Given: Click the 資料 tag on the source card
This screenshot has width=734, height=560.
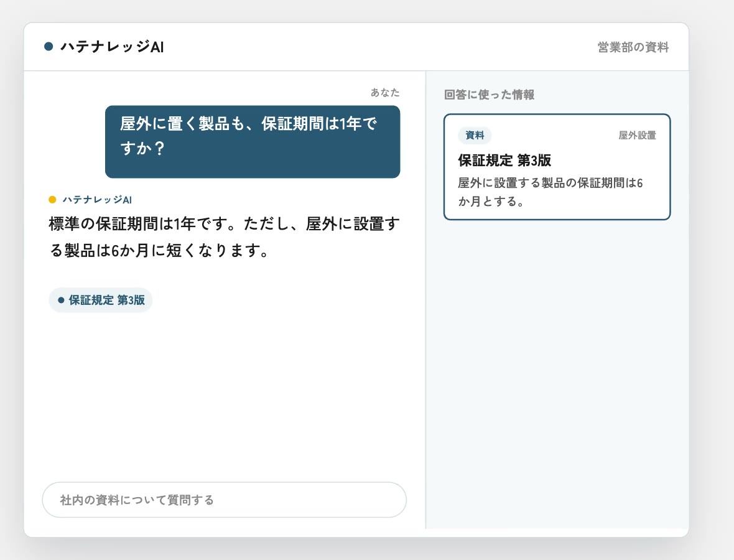Looking at the screenshot, I should point(475,135).
